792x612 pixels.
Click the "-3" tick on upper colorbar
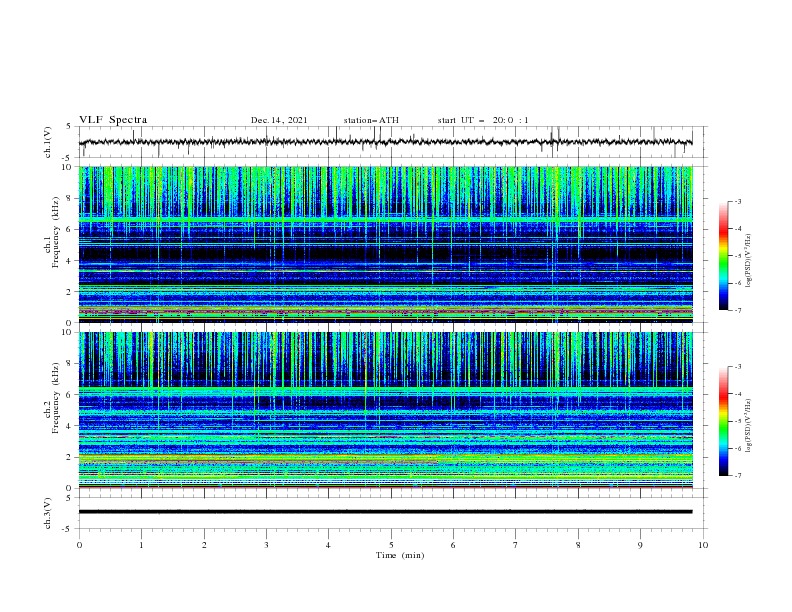pyautogui.click(x=737, y=201)
